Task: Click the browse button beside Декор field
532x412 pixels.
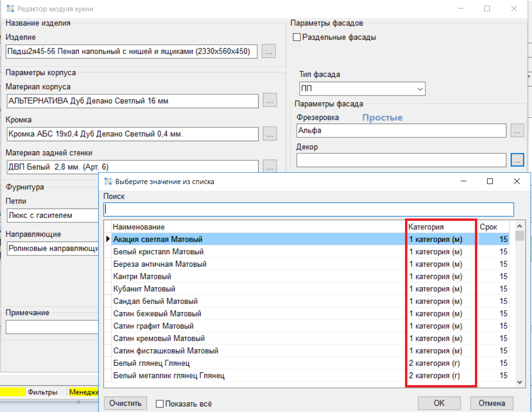Action: tap(517, 160)
